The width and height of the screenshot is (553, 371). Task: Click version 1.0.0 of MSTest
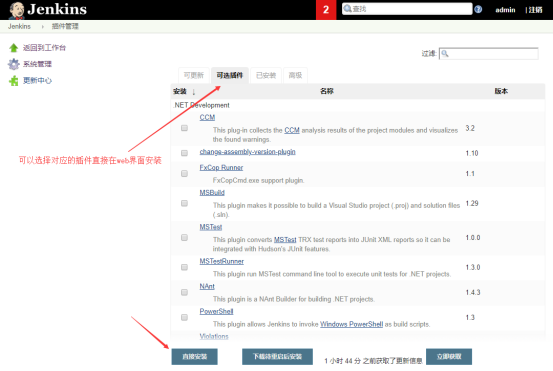click(x=473, y=238)
